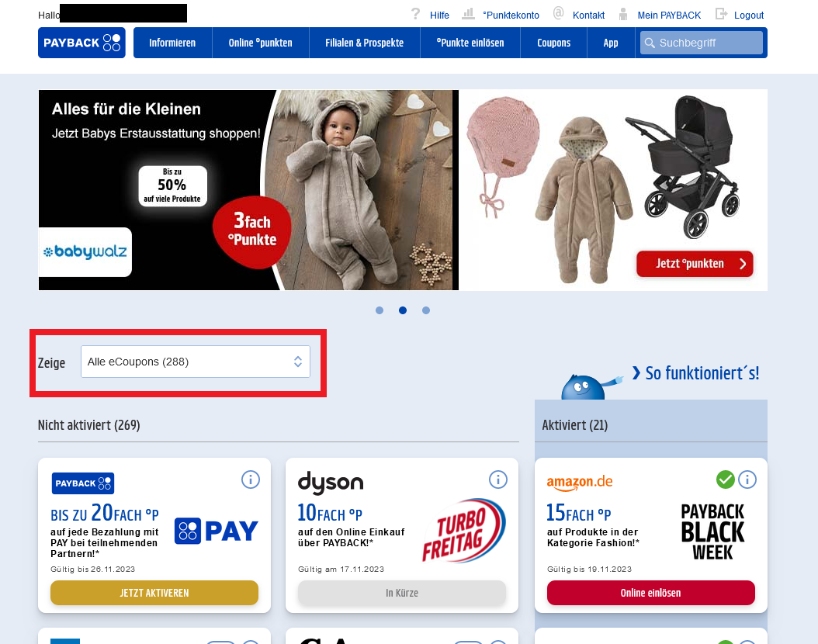Open the So funktioniert's link
Viewport: 818px width, 644px height.
[699, 373]
